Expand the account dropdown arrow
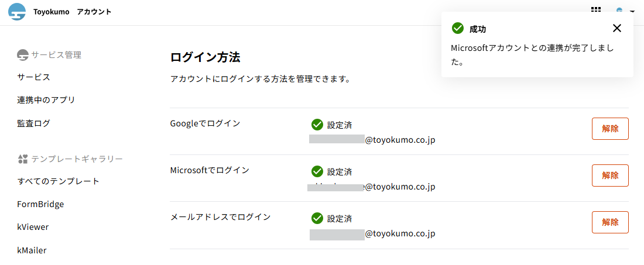 click(632, 11)
